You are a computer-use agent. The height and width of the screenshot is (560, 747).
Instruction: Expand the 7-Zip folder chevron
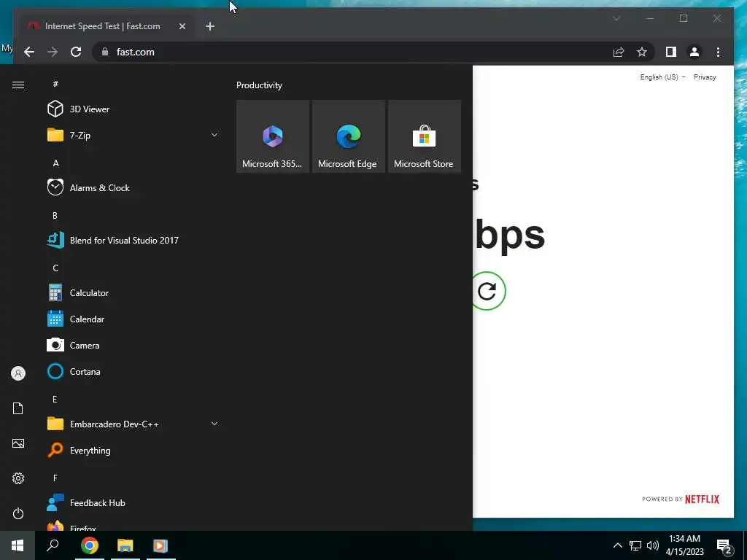coord(214,135)
